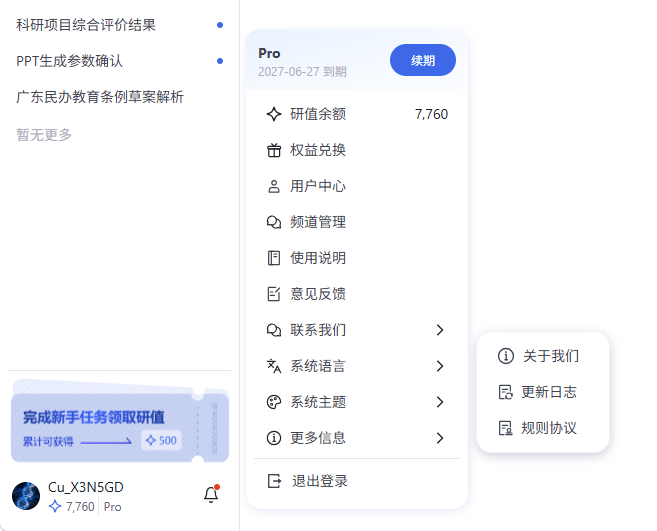Click the chat bubble icon for 频道管理
The height and width of the screenshot is (531, 657).
coord(274,222)
